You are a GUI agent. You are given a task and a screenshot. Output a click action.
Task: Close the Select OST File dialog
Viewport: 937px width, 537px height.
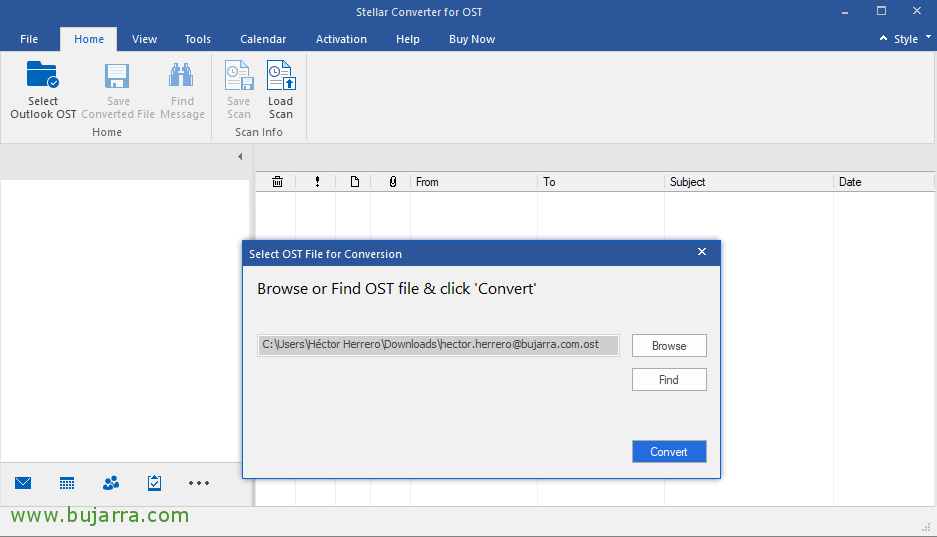[702, 251]
